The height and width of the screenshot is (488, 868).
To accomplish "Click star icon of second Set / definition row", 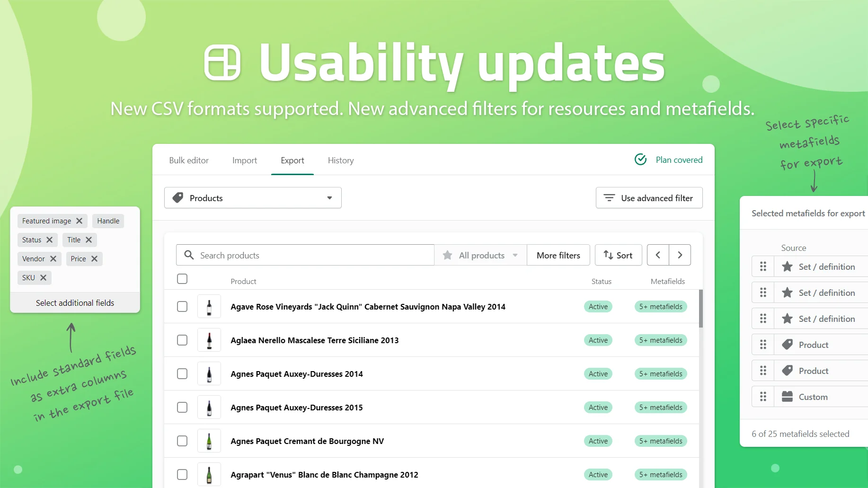I will click(x=787, y=293).
